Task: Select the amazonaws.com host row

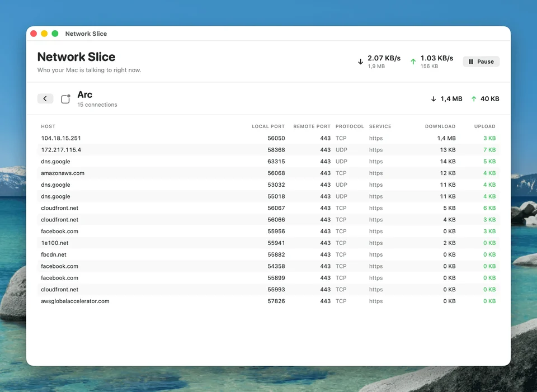Action: pyautogui.click(x=268, y=173)
